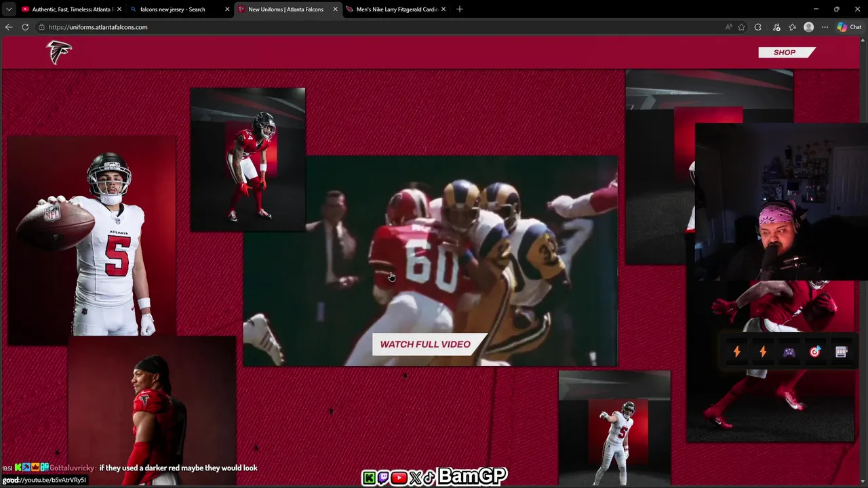This screenshot has width=868, height=488.
Task: Expand the tab actions menu chevron
Action: tap(8, 9)
